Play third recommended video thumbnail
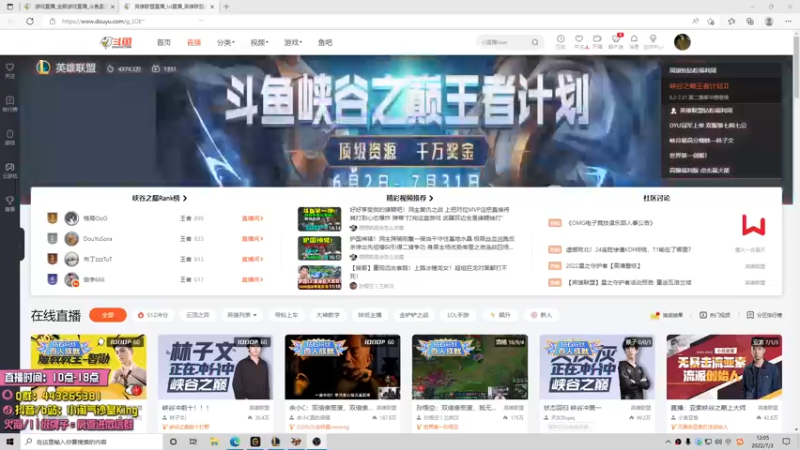 [x=319, y=277]
